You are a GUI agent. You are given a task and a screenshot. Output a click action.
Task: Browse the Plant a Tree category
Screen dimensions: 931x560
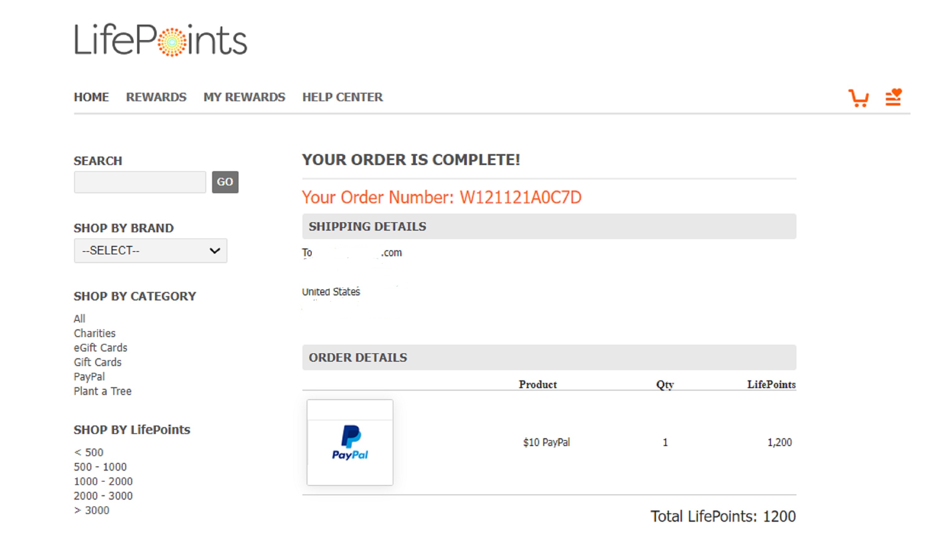click(102, 391)
